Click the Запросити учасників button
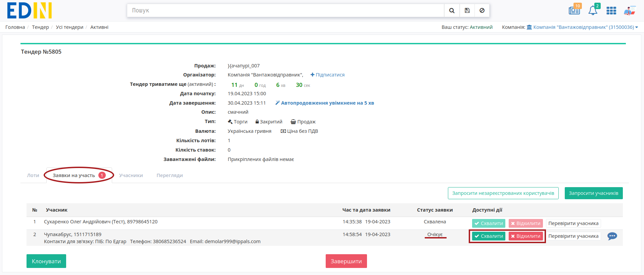Image resolution: width=644 pixels, height=275 pixels. point(593,193)
